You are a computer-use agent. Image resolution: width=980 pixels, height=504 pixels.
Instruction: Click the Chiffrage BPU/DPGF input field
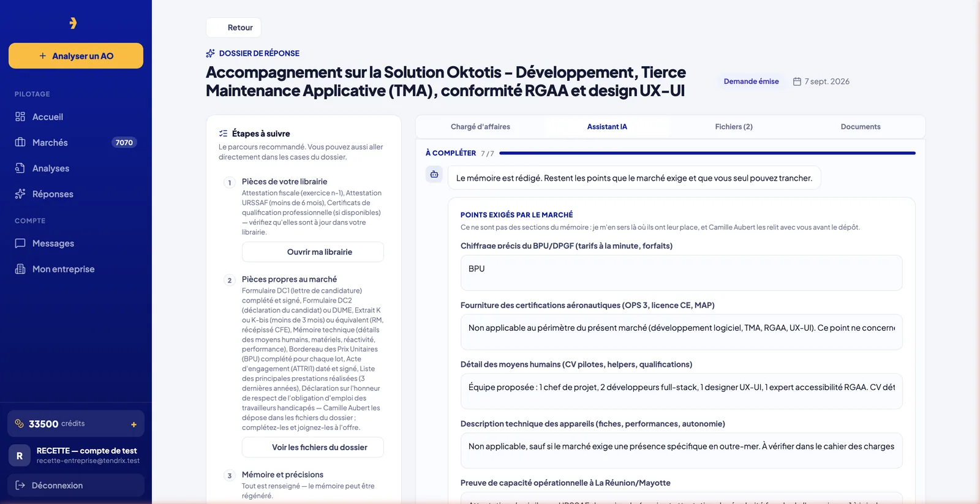click(682, 273)
